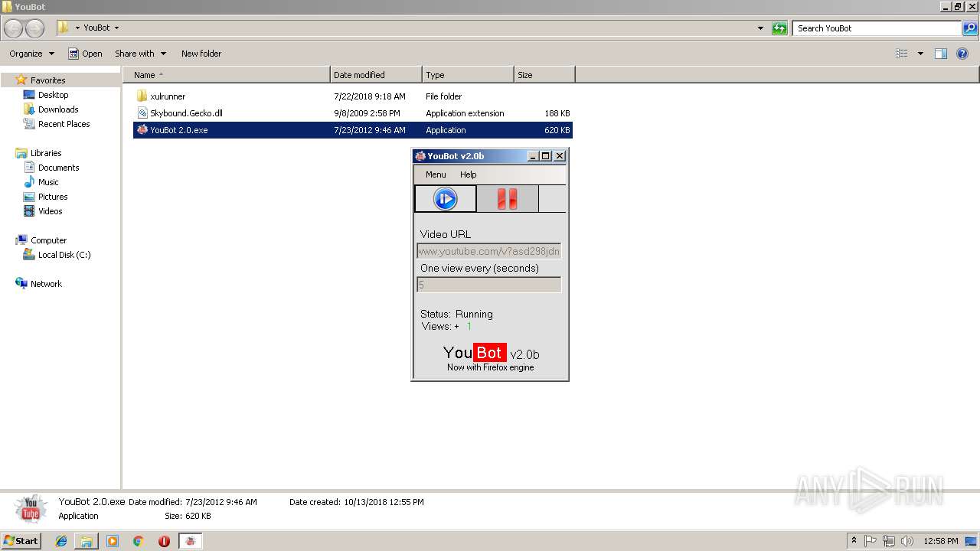The image size is (980, 551).
Task: Open network tray icon
Action: coord(889,541)
